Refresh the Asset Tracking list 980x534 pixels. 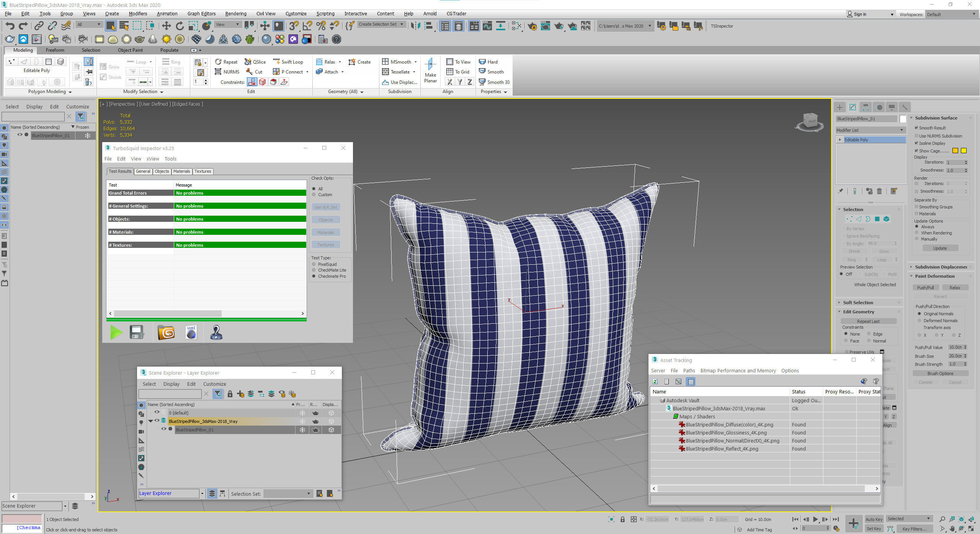[655, 382]
